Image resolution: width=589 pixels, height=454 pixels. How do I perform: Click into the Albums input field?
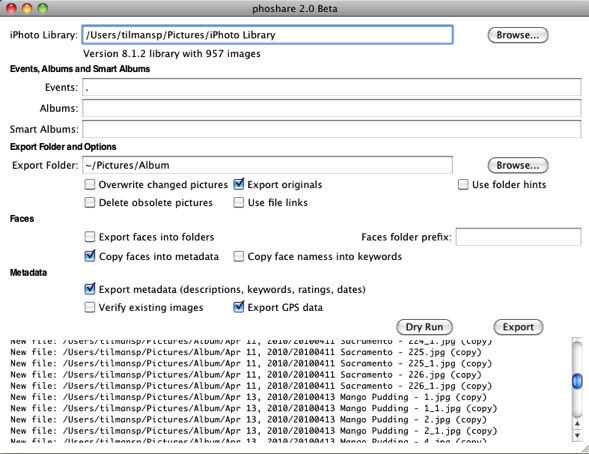[x=332, y=108]
